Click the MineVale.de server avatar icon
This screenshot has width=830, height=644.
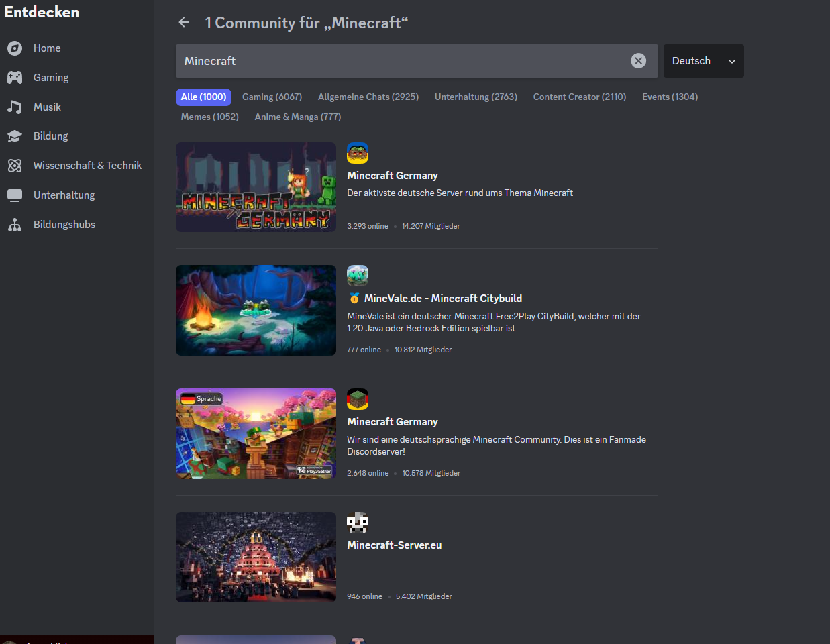point(358,276)
